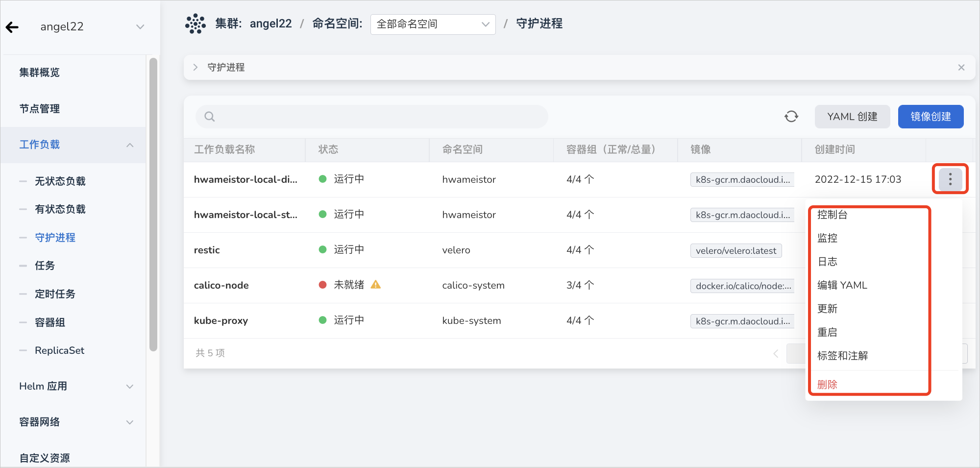Screen dimensions: 980x468
Task: Refresh the daemonset list
Action: coord(791,117)
